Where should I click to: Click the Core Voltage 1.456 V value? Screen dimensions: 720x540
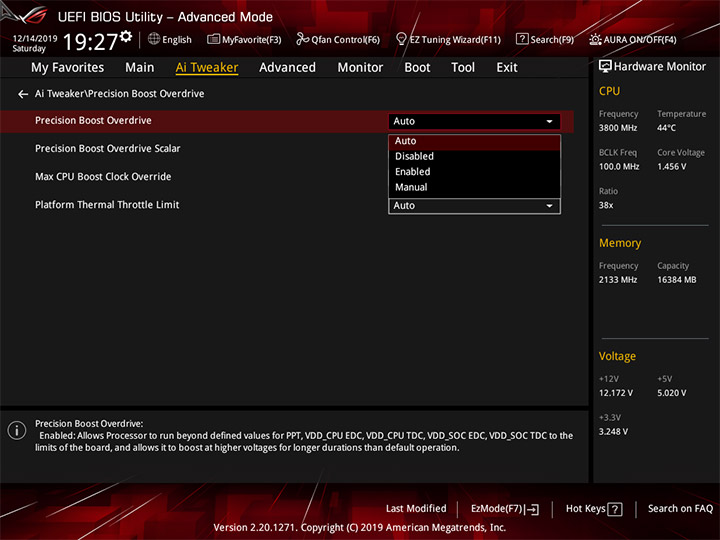click(671, 167)
